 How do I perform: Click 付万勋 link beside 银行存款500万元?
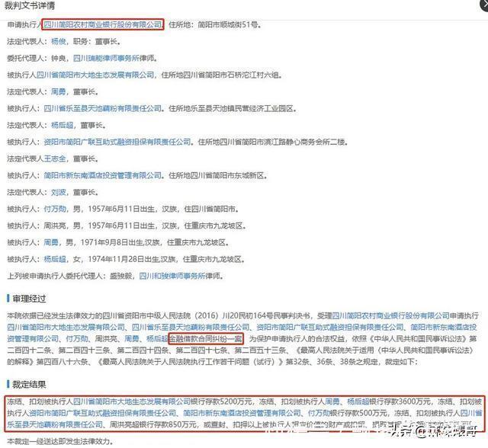point(319,413)
